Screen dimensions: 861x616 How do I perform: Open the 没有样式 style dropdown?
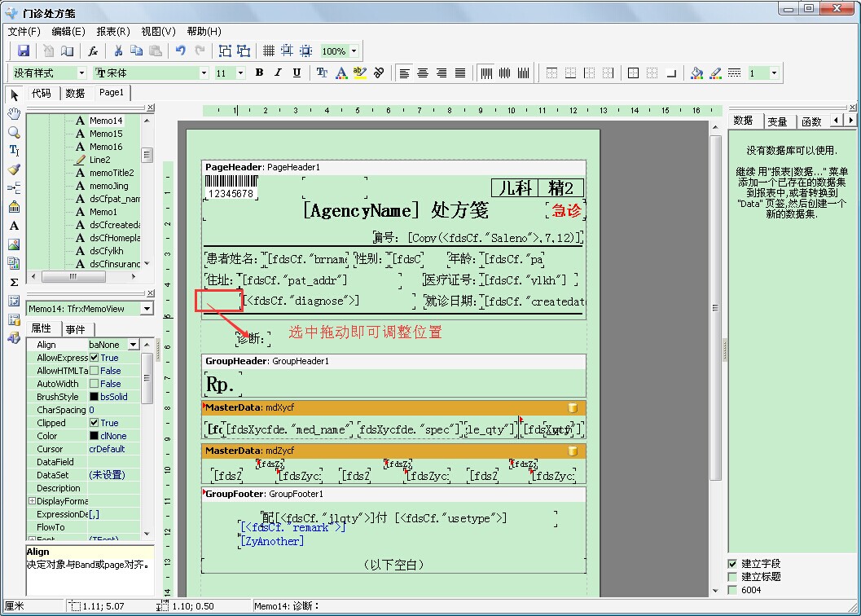click(81, 73)
